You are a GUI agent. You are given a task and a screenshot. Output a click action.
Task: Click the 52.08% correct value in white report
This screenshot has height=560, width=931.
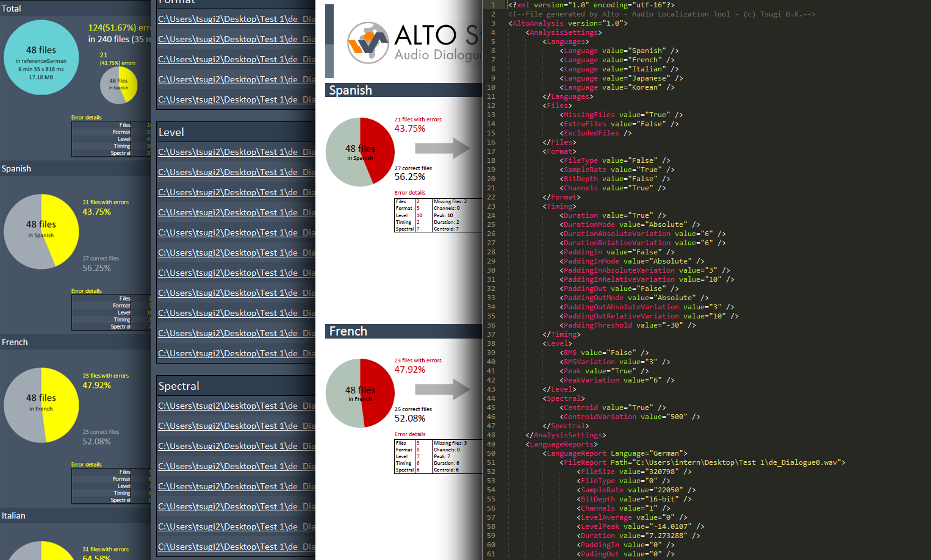tap(410, 418)
